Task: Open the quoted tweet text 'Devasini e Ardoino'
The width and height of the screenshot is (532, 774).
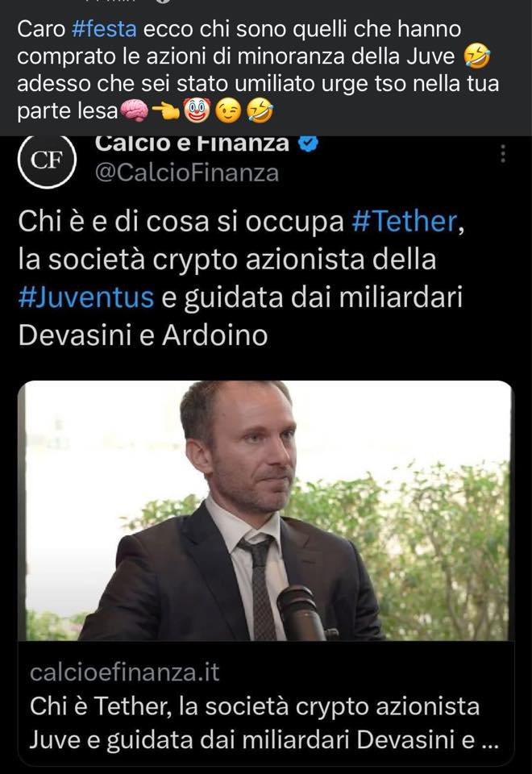Action: pos(143,335)
